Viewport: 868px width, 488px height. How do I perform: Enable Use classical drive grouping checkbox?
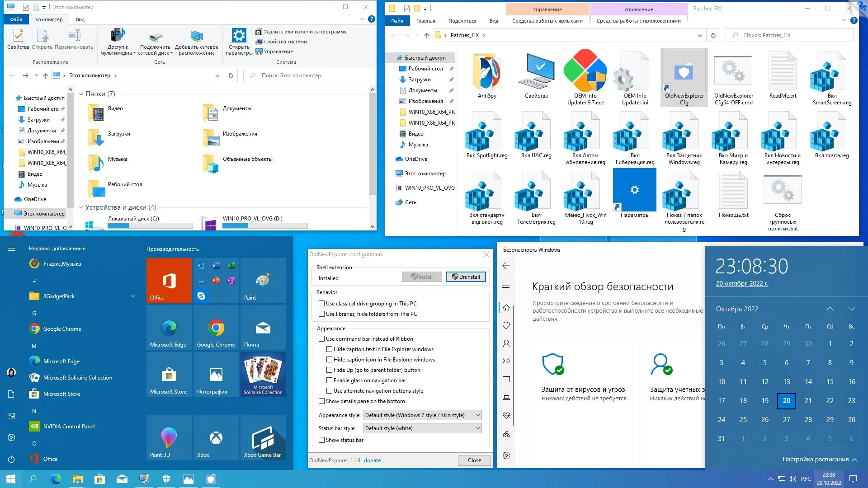click(x=322, y=304)
